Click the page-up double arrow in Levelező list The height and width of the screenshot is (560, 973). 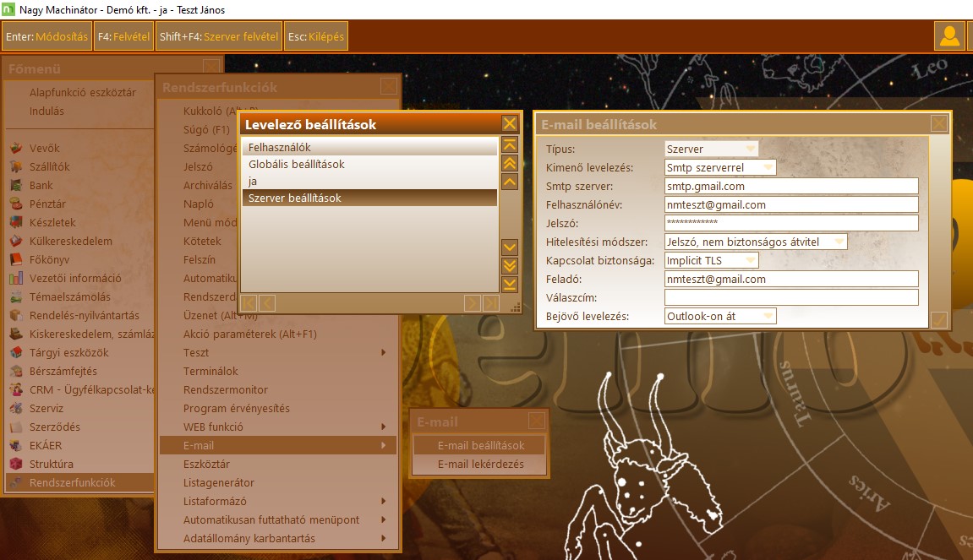pos(510,164)
